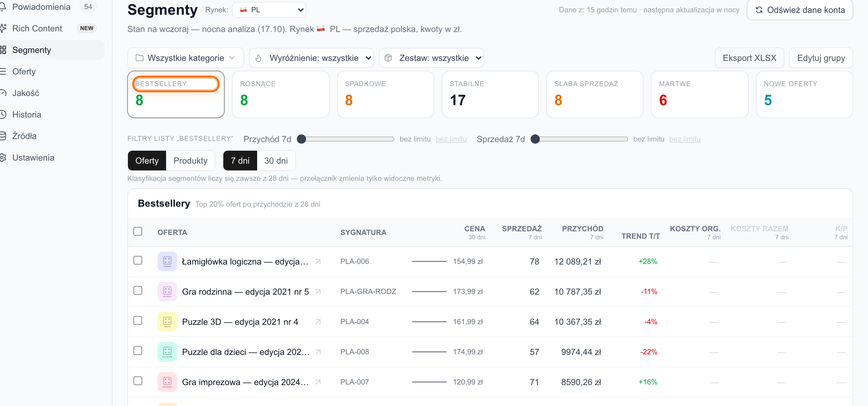The image size is (868, 406).
Task: Open external link for Gra imprezowa offer
Action: [x=318, y=382]
